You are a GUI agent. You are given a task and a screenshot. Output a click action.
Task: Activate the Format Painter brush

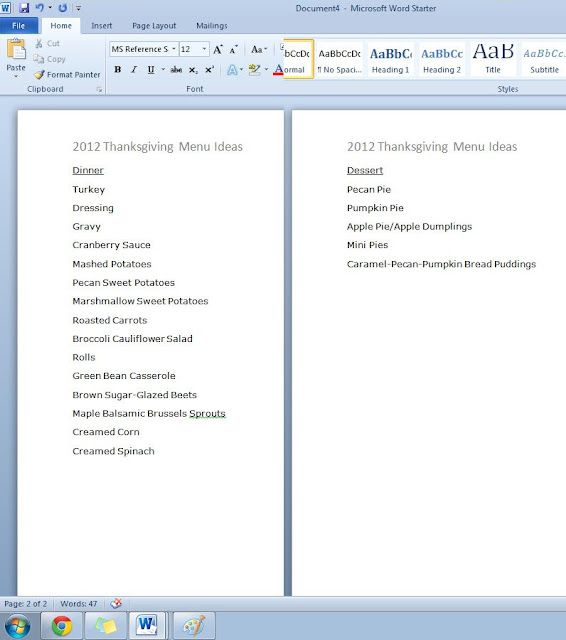click(67, 74)
